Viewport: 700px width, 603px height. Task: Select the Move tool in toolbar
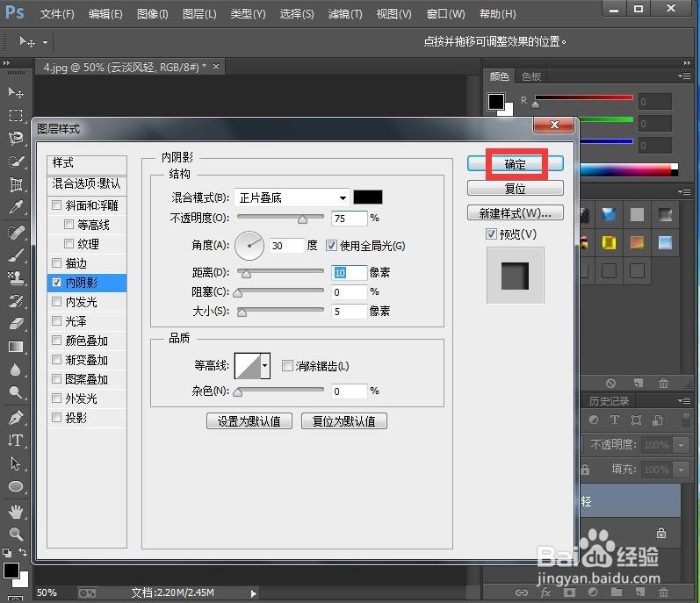point(16,92)
